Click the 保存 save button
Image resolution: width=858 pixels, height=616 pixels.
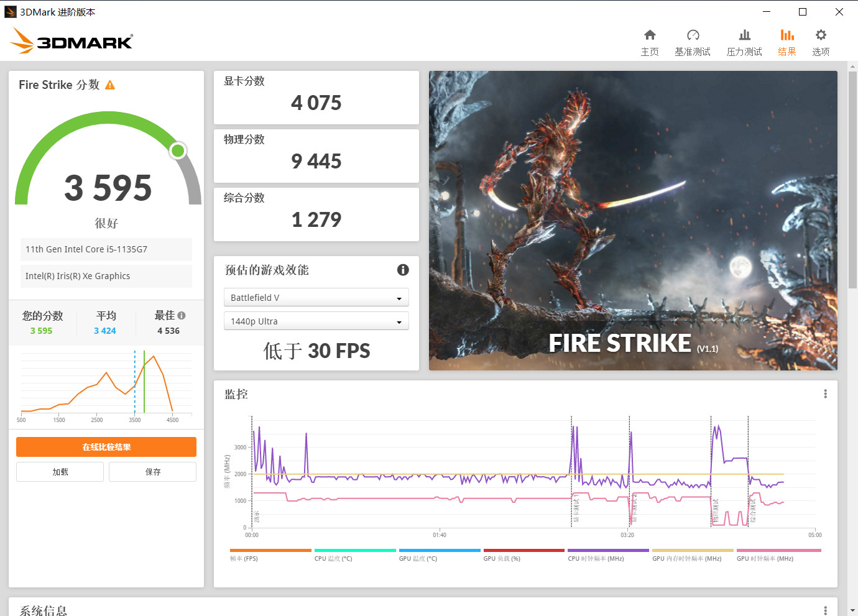click(152, 472)
